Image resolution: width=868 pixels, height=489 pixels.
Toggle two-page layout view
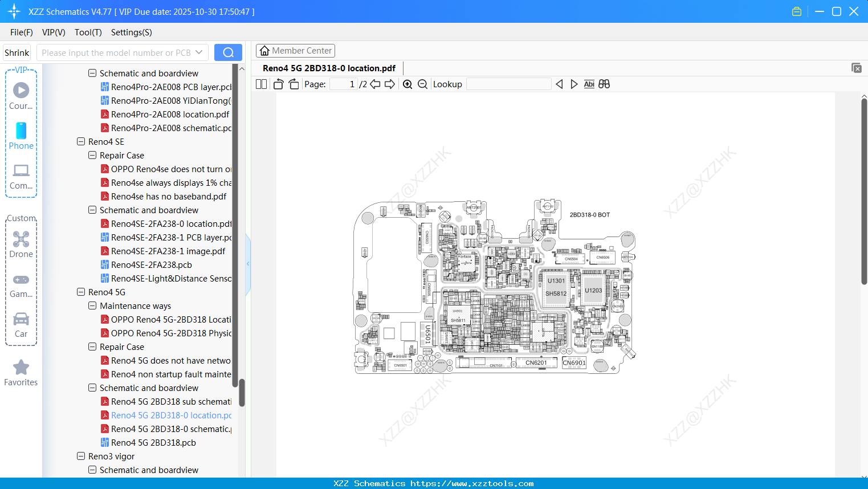pyautogui.click(x=261, y=84)
